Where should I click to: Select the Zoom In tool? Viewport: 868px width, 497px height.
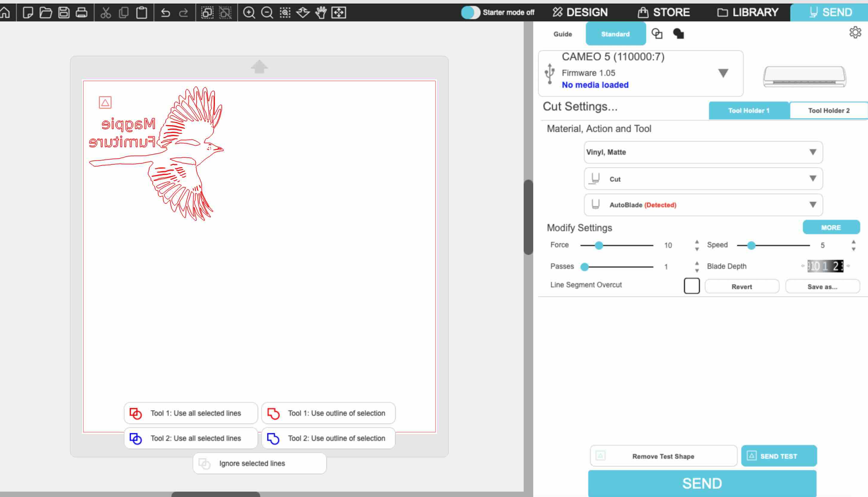tap(249, 13)
